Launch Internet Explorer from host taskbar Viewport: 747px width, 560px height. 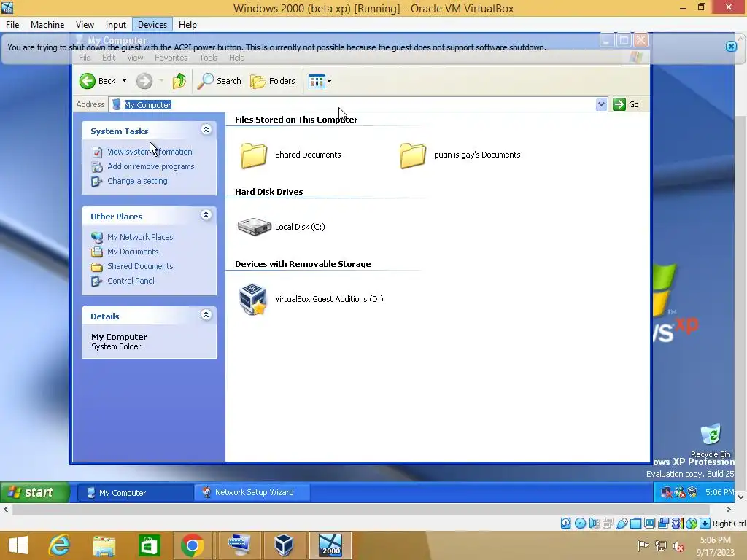point(60,545)
